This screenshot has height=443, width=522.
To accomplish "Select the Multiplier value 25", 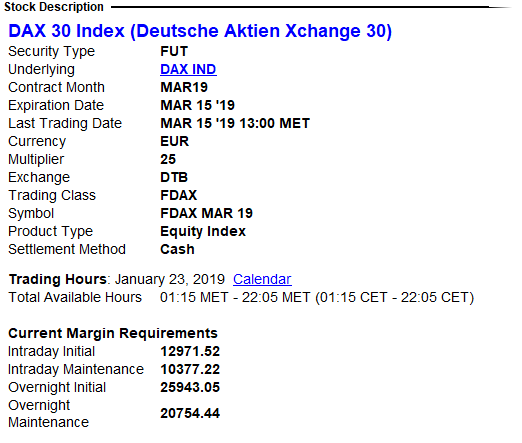I will [x=168, y=159].
